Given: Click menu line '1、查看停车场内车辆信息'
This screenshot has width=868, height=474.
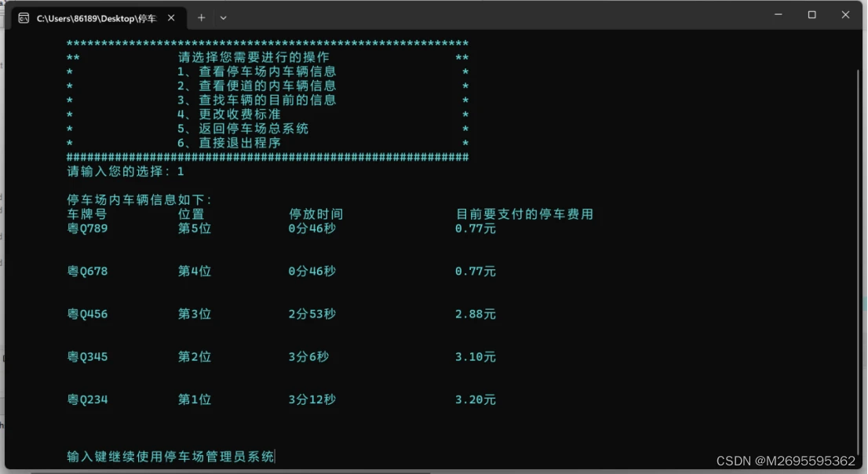Looking at the screenshot, I should pyautogui.click(x=257, y=71).
